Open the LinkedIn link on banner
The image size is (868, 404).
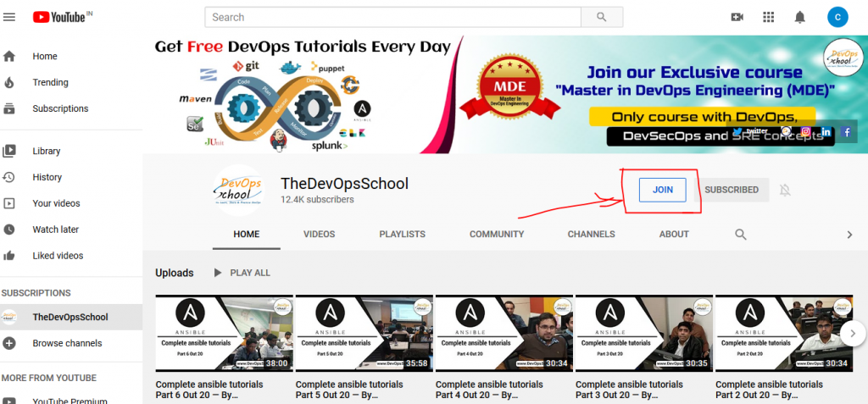point(826,132)
